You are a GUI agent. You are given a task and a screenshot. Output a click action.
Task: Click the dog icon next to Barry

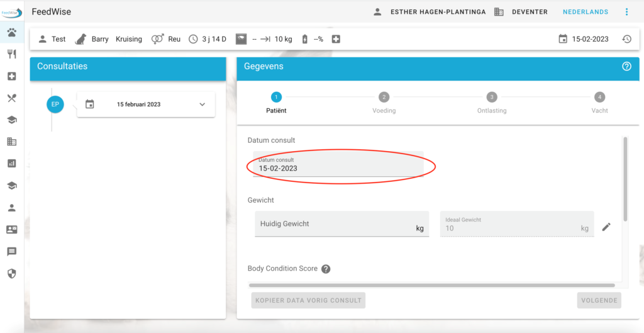pyautogui.click(x=81, y=39)
